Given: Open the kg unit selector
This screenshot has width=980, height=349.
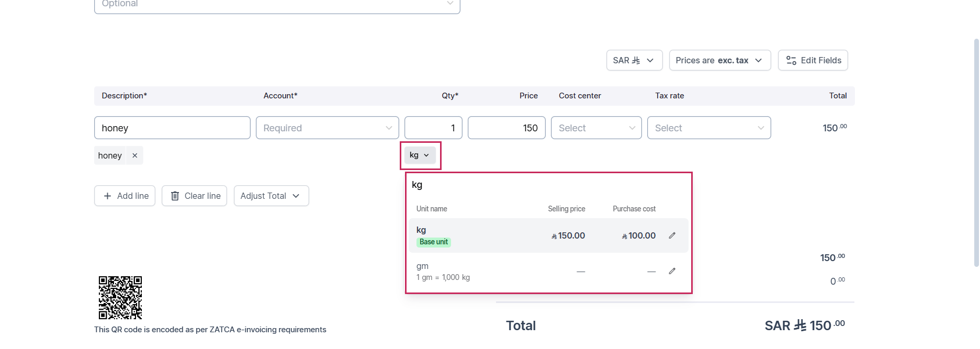Looking at the screenshot, I should (x=420, y=155).
